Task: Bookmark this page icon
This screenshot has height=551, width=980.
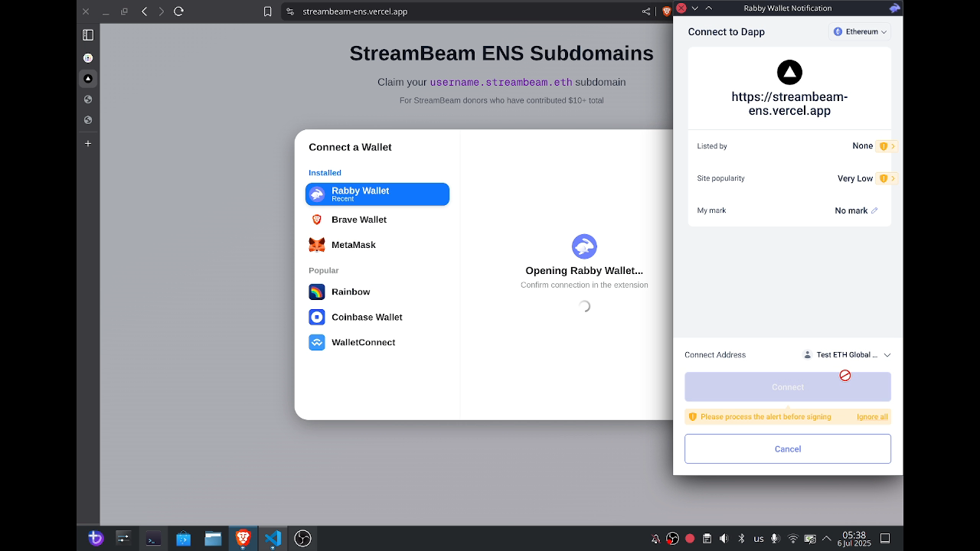Action: [x=267, y=11]
